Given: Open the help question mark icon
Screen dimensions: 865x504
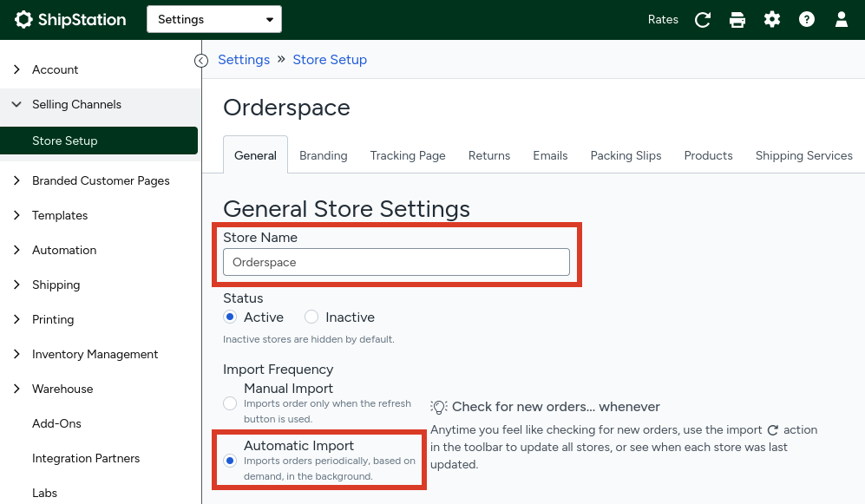Looking at the screenshot, I should click(807, 20).
